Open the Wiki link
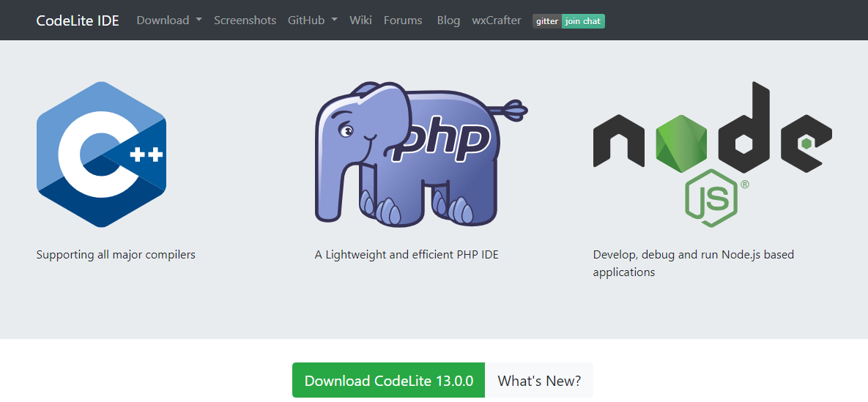868x402 pixels. 361,21
